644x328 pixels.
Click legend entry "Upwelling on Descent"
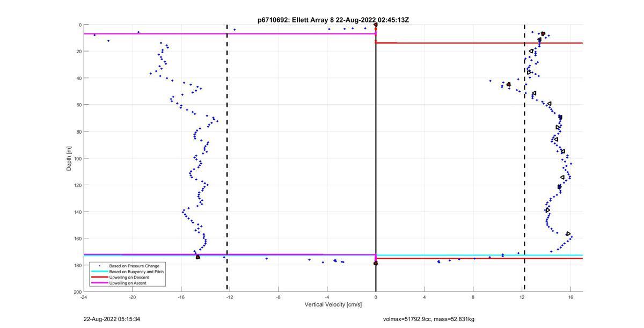pyautogui.click(x=128, y=277)
